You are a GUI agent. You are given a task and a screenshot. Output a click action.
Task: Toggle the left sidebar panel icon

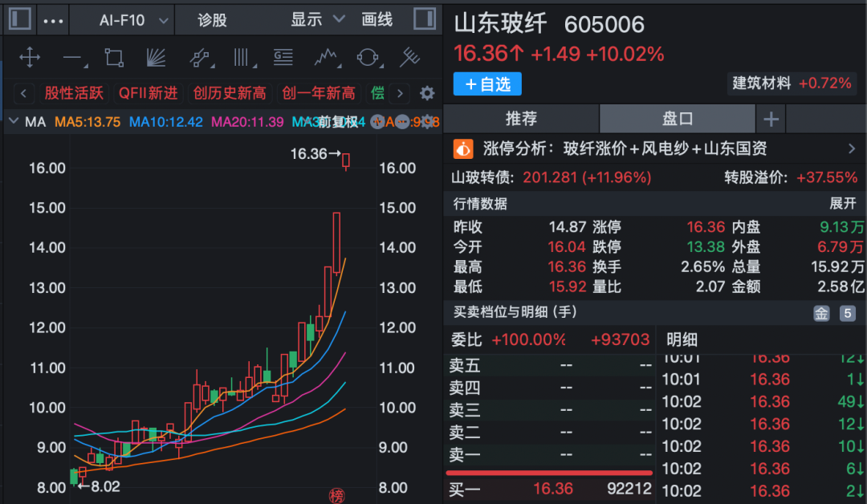pyautogui.click(x=20, y=18)
